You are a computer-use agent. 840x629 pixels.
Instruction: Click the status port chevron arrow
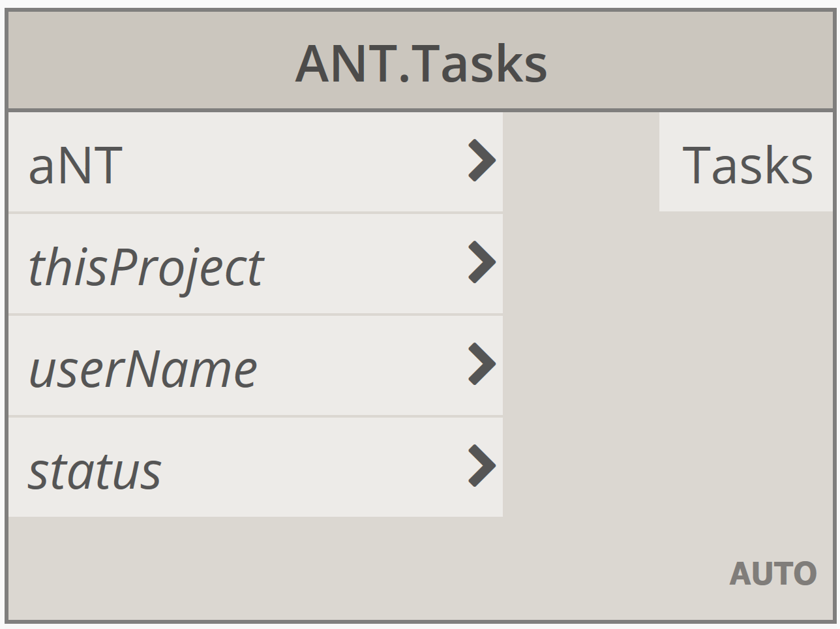[482, 466]
